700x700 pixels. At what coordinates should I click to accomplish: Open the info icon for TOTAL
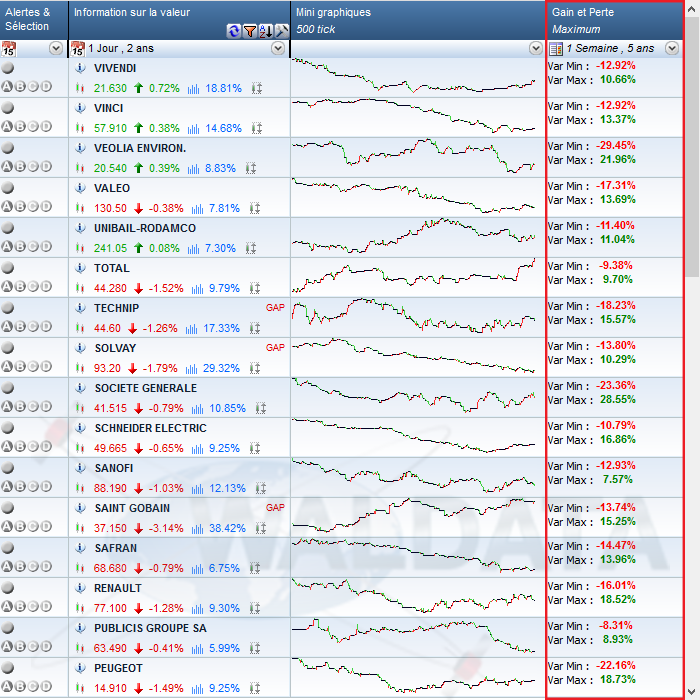click(80, 268)
